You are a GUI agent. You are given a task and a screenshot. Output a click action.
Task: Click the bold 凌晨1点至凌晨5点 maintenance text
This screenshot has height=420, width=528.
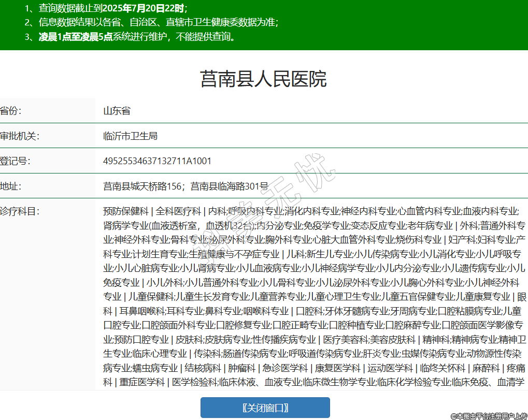(x=76, y=37)
